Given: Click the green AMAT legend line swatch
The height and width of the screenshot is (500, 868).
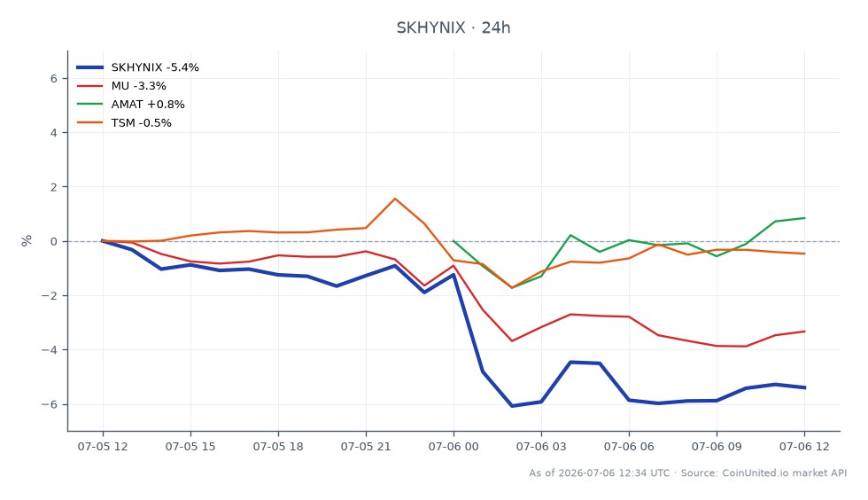Looking at the screenshot, I should (x=89, y=105).
